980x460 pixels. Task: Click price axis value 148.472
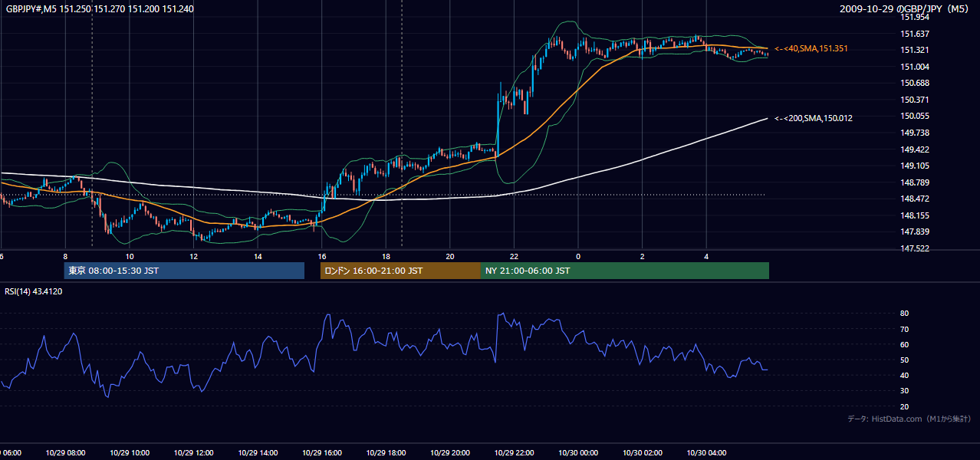coord(916,199)
